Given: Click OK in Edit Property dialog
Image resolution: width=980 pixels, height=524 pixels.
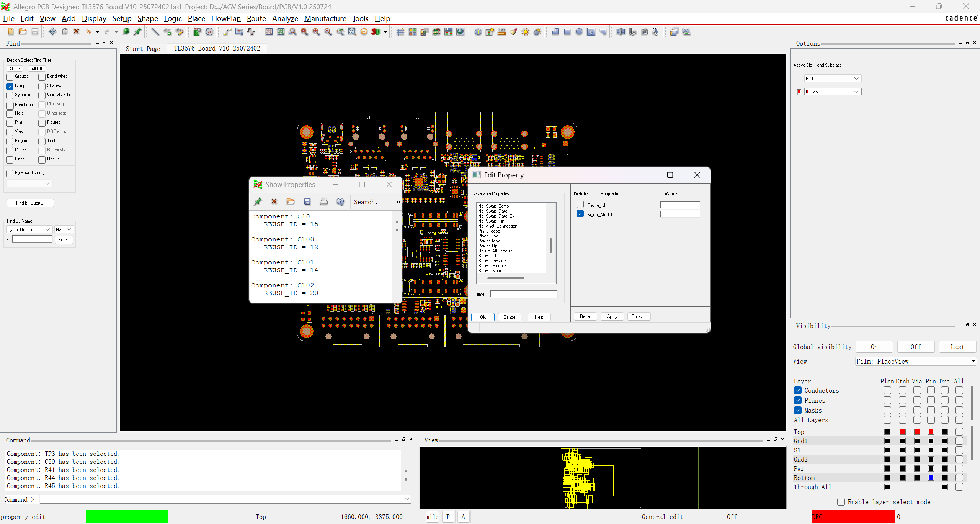Looking at the screenshot, I should click(483, 317).
